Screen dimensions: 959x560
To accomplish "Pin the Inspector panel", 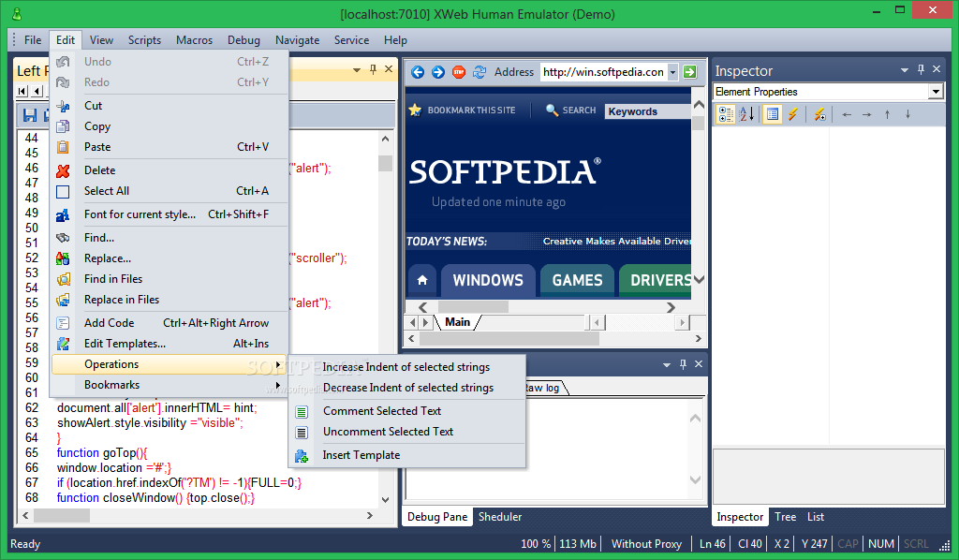I will tap(922, 69).
